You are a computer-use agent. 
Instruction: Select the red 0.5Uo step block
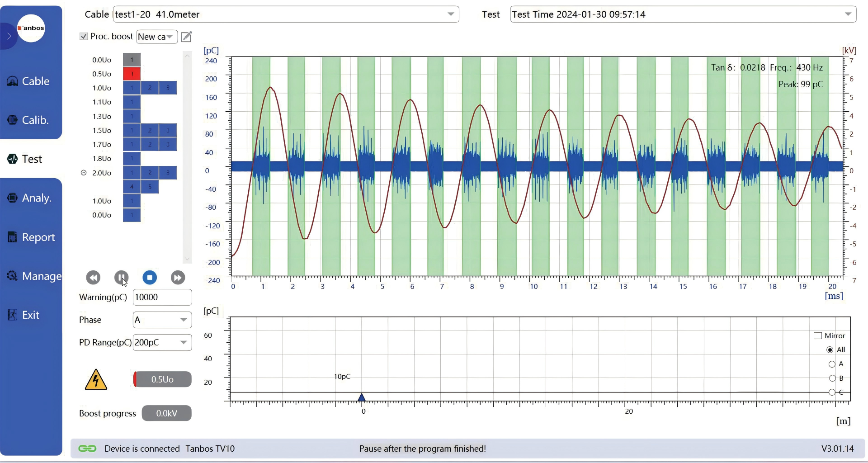coord(132,74)
